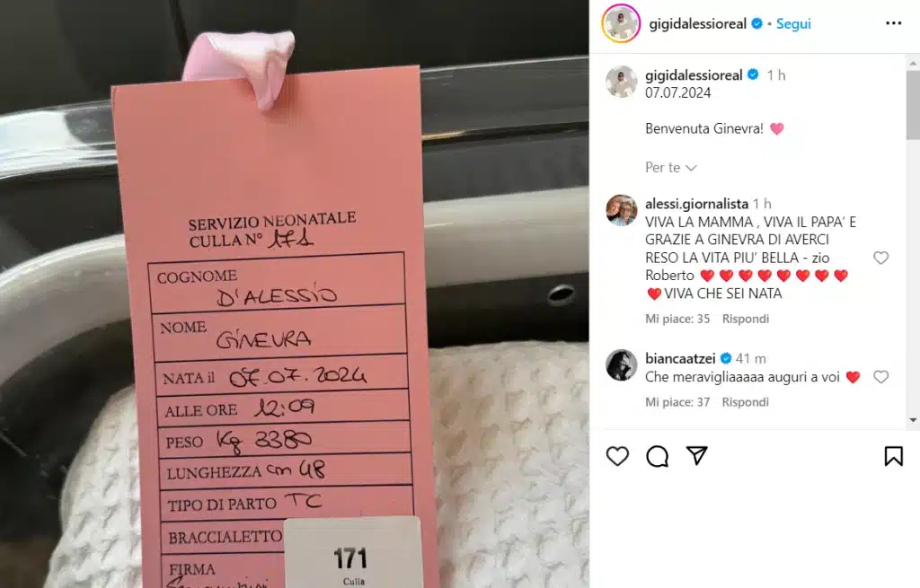The width and height of the screenshot is (920, 588).
Task: Open gigidalessioreal header profile picture
Action: [x=621, y=23]
